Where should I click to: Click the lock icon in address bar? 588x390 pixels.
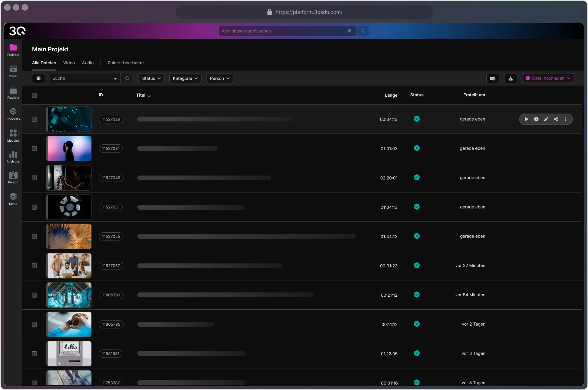[270, 12]
